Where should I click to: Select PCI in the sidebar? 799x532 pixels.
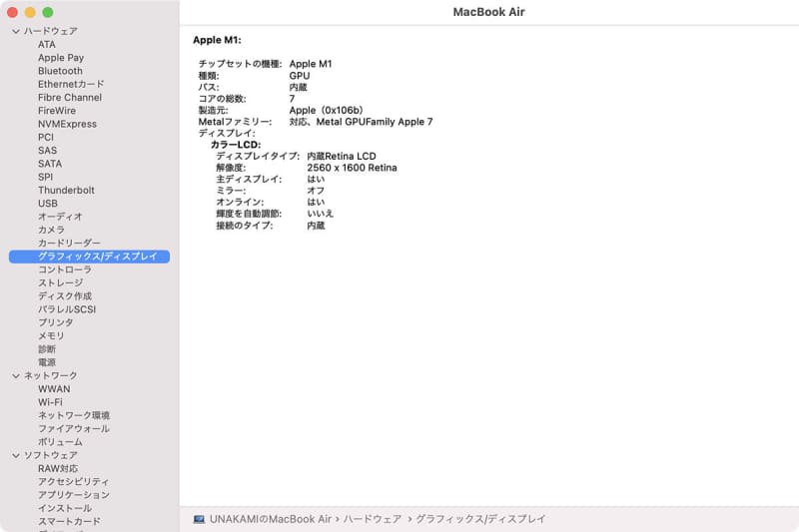46,138
